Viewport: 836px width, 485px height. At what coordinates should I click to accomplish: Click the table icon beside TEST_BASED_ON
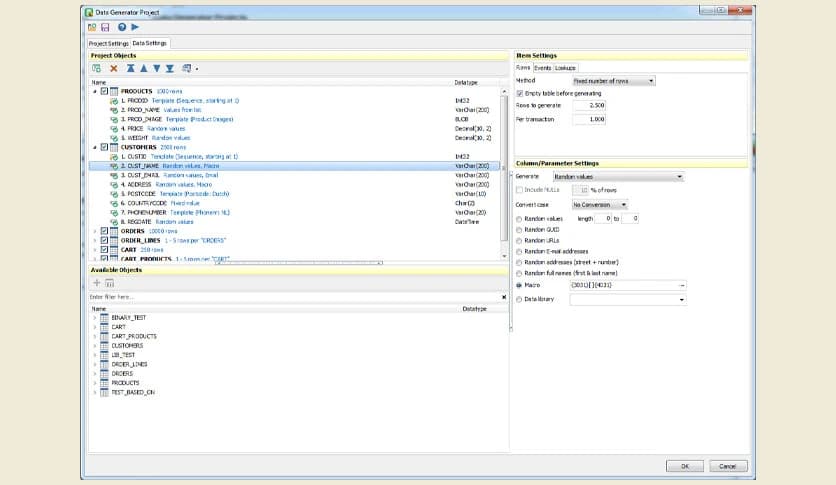[x=104, y=392]
